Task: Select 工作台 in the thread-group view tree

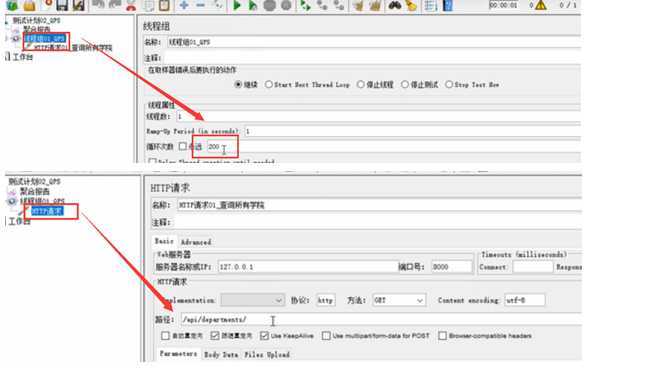Action: (22, 57)
